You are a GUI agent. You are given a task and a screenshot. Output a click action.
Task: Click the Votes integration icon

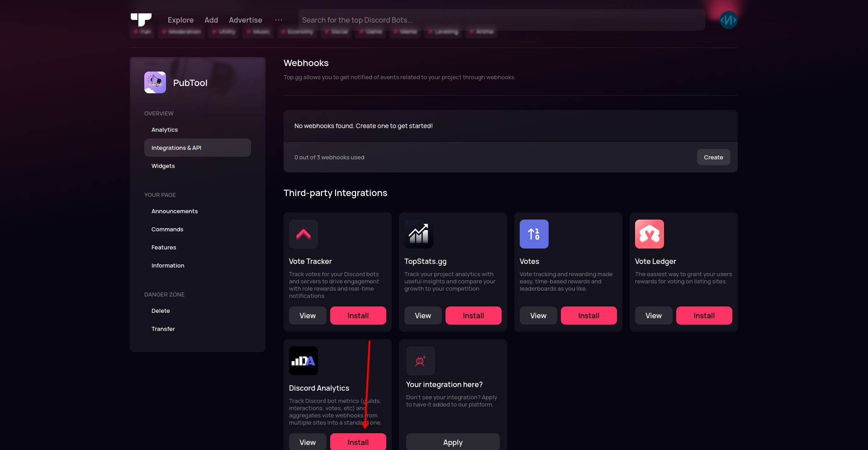[534, 234]
